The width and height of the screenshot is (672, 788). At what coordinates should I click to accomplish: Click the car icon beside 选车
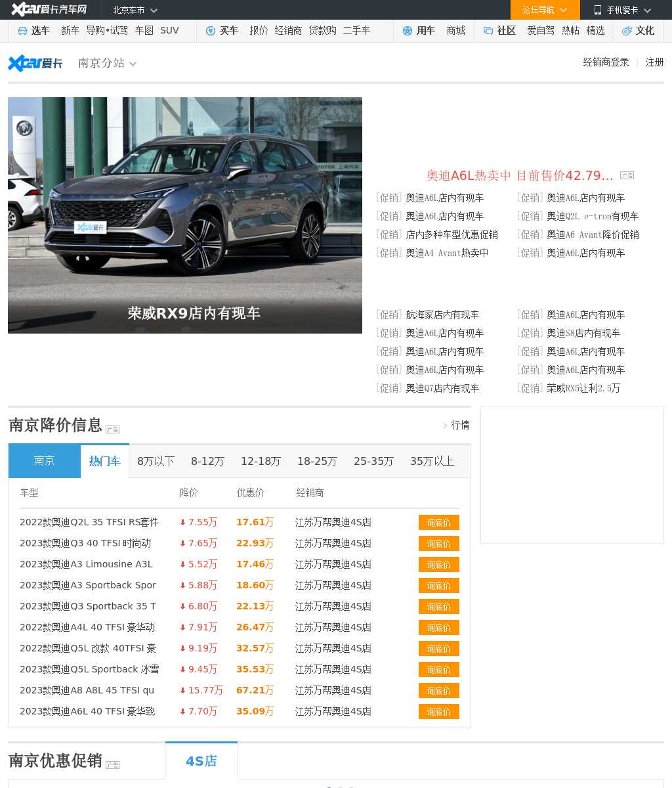coord(22,31)
